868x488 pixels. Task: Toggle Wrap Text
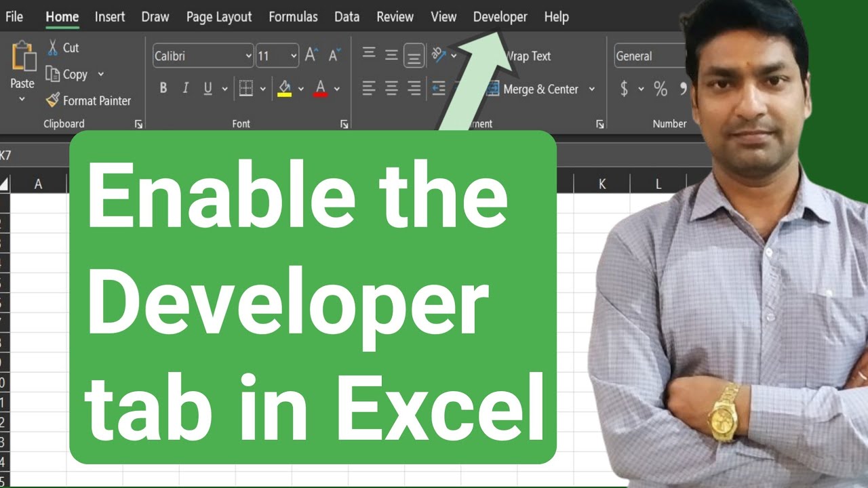(528, 56)
